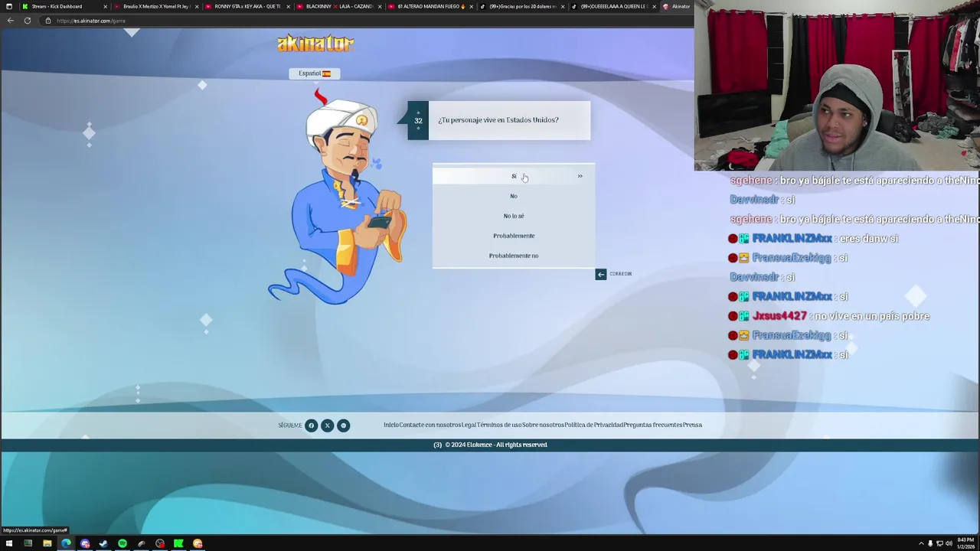980x551 pixels.
Task: Open Akinator's Facebook page icon
Action: (x=311, y=425)
